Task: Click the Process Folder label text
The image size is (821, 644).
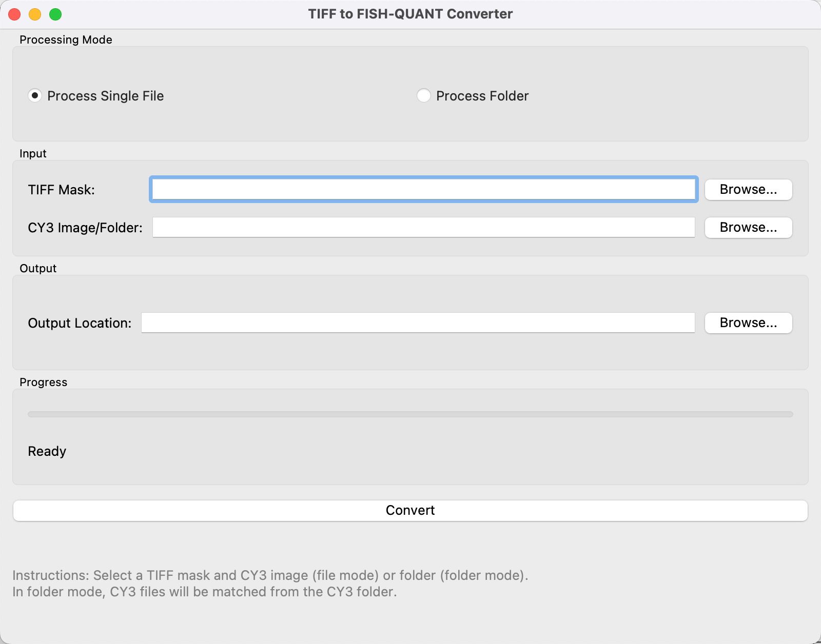Action: (482, 96)
